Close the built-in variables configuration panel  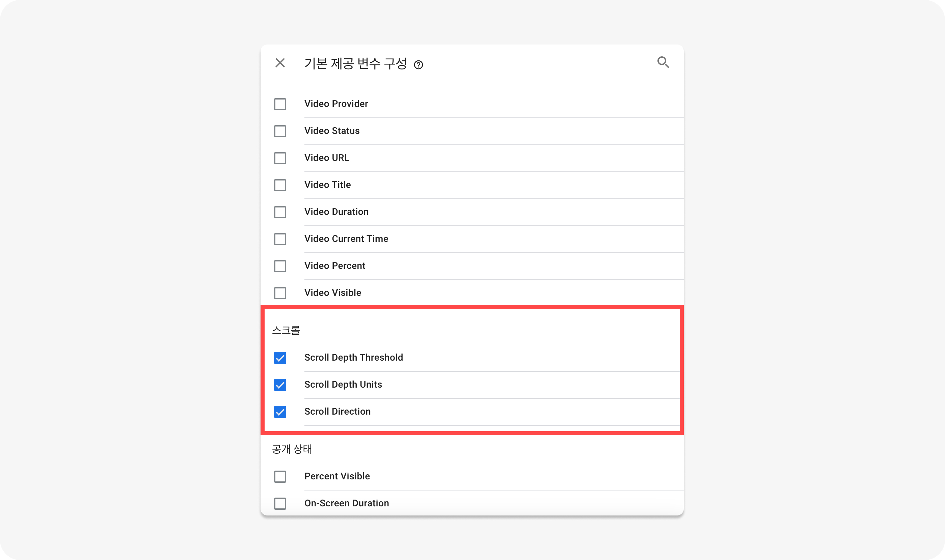280,63
